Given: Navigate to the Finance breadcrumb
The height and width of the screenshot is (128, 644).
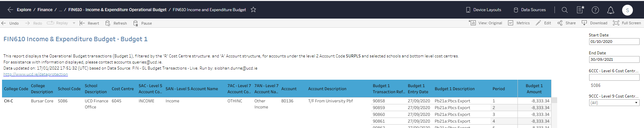Looking at the screenshot, I should point(45,10).
